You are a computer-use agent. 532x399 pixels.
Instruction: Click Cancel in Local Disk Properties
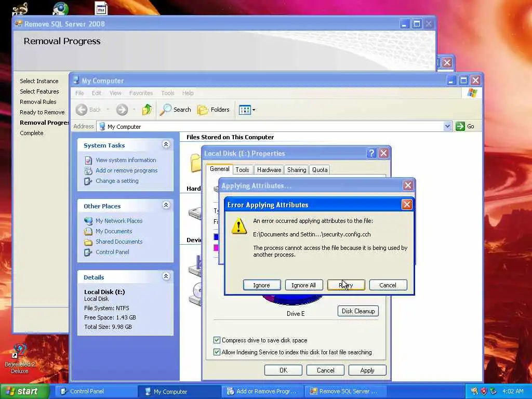pos(325,370)
